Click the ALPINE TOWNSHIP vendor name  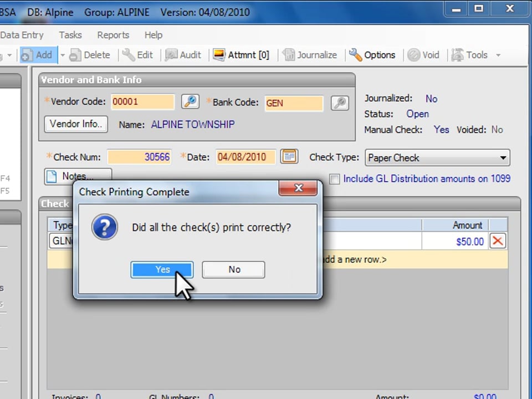pos(193,125)
